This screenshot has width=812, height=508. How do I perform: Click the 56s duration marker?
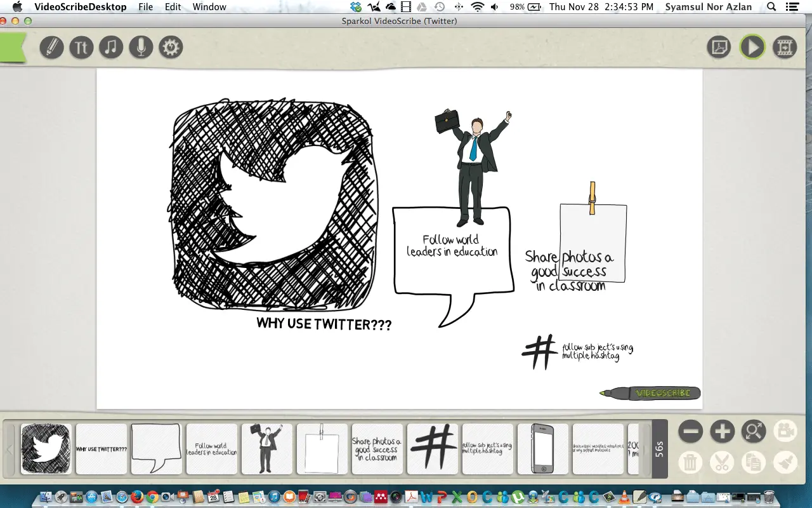pyautogui.click(x=659, y=449)
